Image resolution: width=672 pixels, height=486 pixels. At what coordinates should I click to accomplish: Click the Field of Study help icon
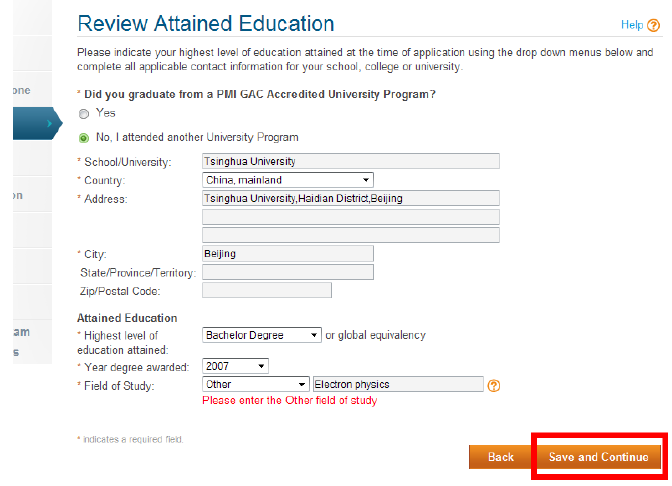(x=493, y=385)
